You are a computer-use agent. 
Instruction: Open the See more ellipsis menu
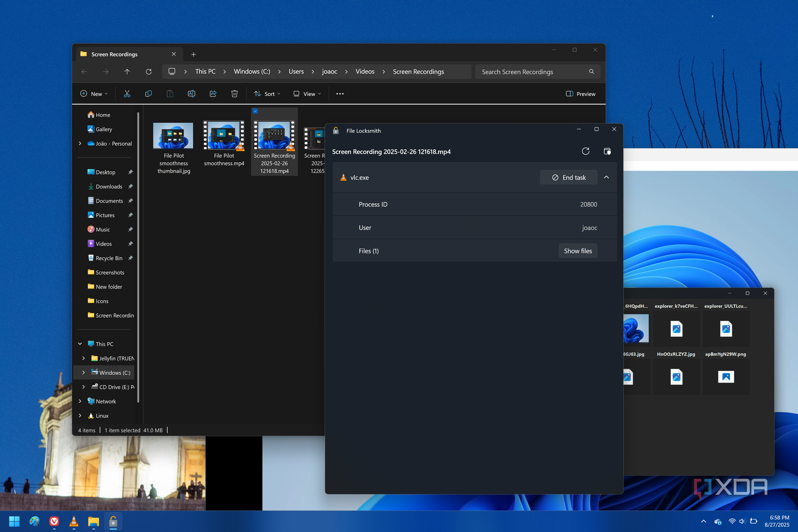click(x=340, y=93)
